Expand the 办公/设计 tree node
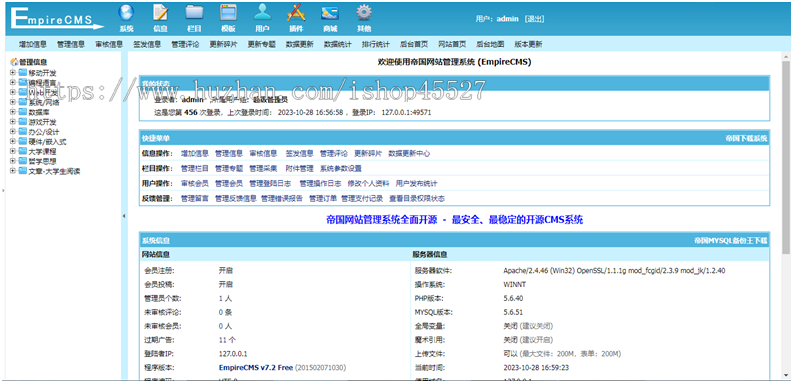This screenshot has height=383, width=793. (x=13, y=132)
